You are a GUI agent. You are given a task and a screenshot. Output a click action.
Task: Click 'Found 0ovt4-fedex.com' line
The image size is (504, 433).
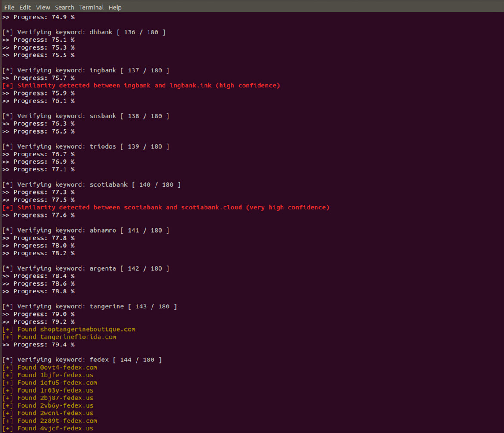point(50,368)
